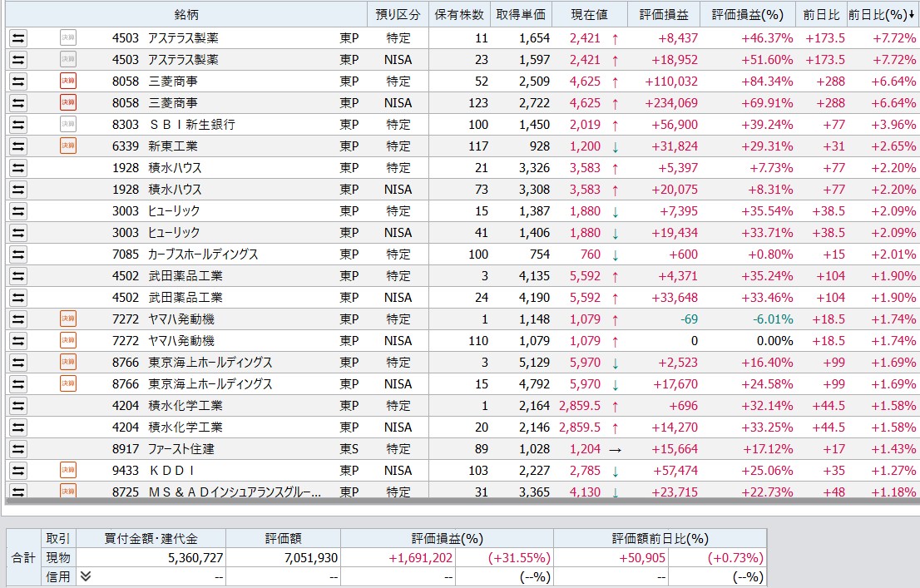This screenshot has height=588, width=920.
Task: Click total profit rate (+31.55%)
Action: pyautogui.click(x=519, y=557)
